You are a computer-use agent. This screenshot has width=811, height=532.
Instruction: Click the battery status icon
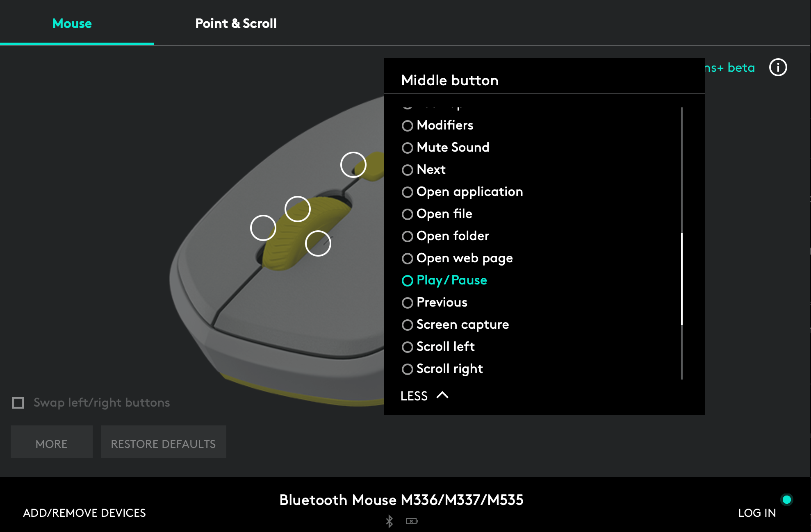point(412,521)
